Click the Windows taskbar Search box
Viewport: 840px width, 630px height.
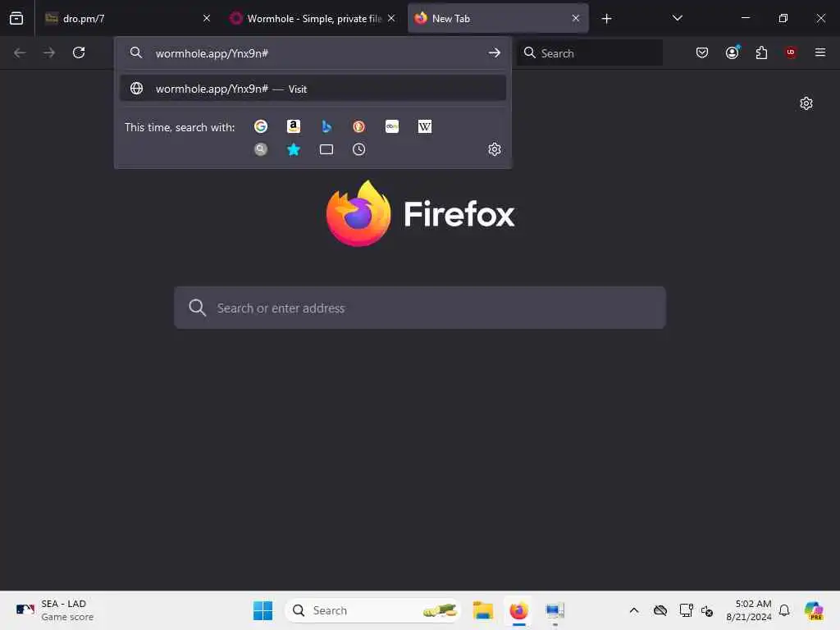tap(373, 610)
